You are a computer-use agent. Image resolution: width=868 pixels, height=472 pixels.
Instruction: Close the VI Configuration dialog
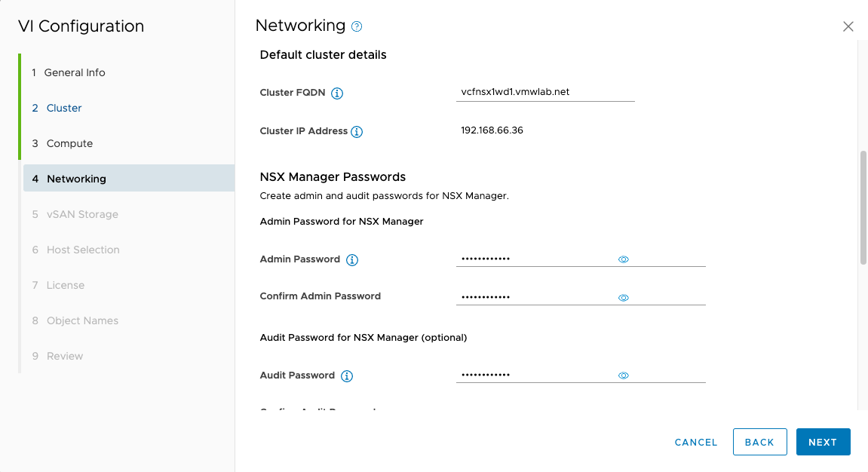pyautogui.click(x=848, y=26)
